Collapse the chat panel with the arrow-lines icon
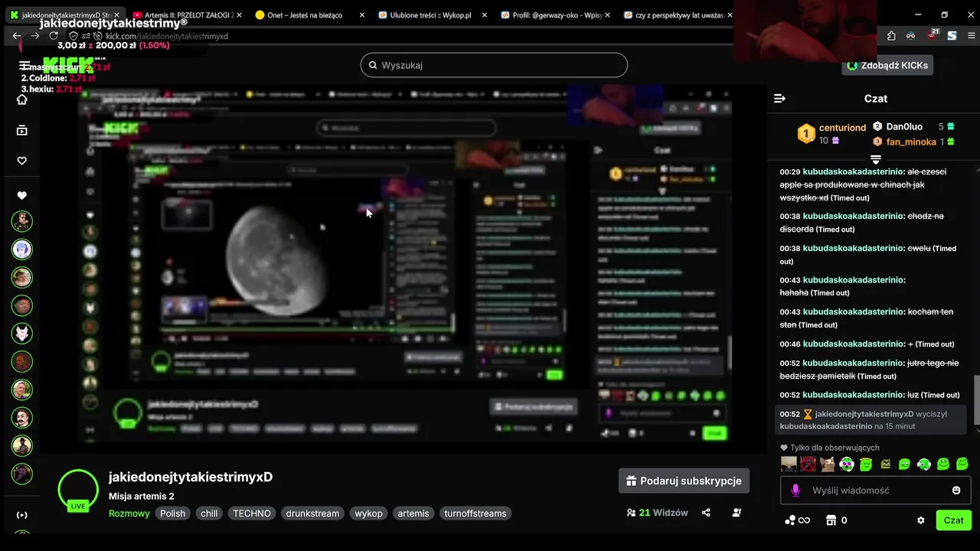 click(780, 99)
